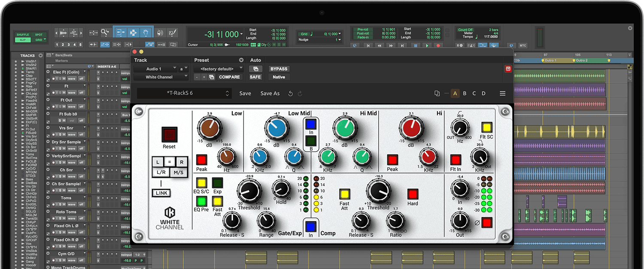Select the Pencil tool in toolbar
644x269 pixels.
point(173,33)
